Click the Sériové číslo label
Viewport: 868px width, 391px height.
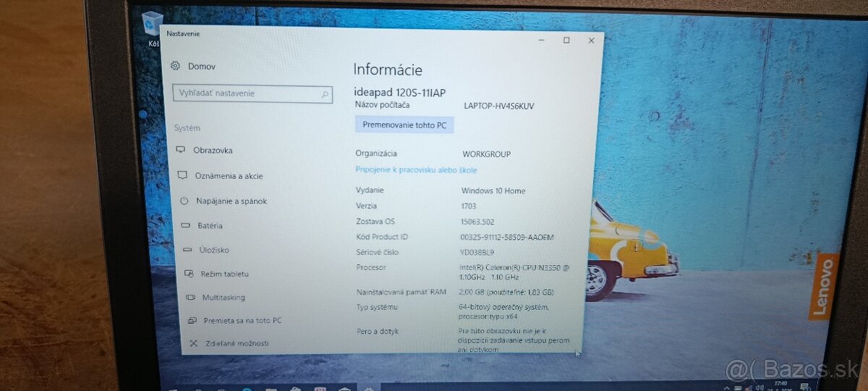coord(378,253)
